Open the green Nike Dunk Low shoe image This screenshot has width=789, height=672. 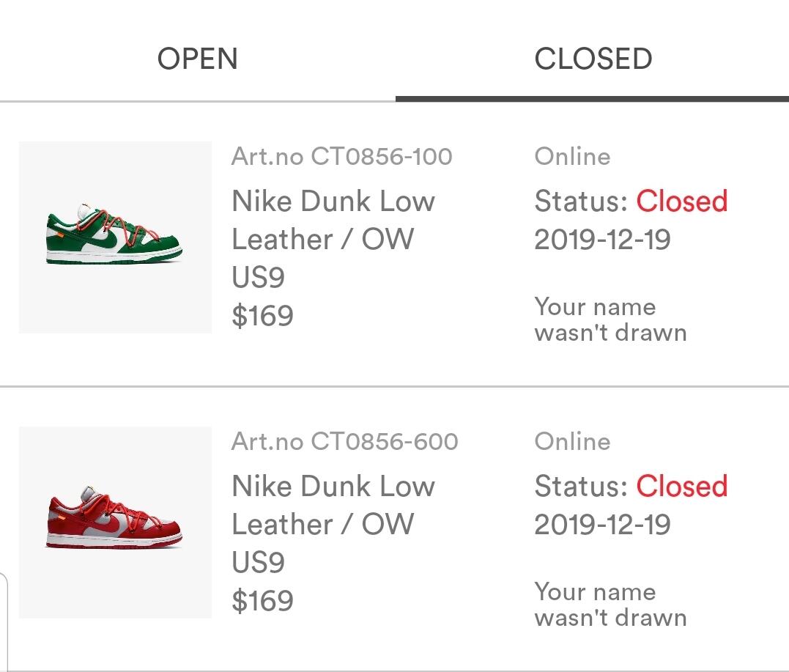115,237
